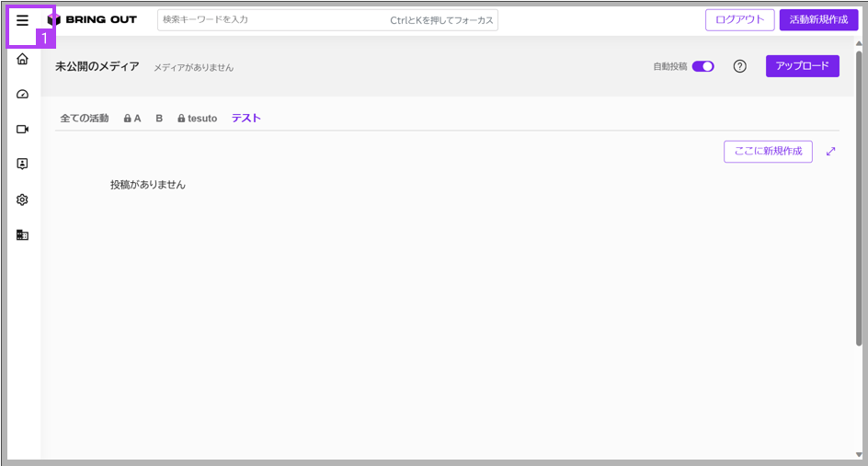Click the 活動新規作成 button

tap(818, 20)
